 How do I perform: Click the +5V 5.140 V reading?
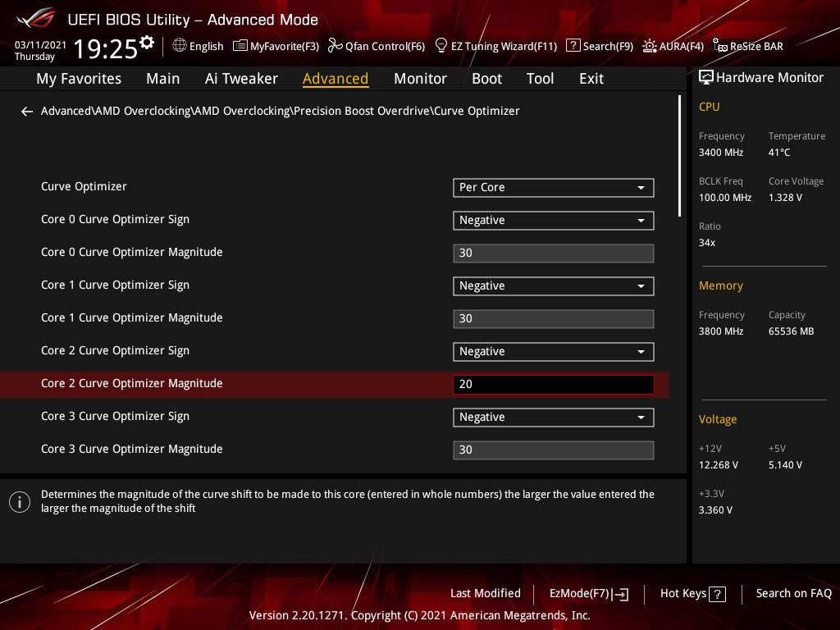coord(785,465)
